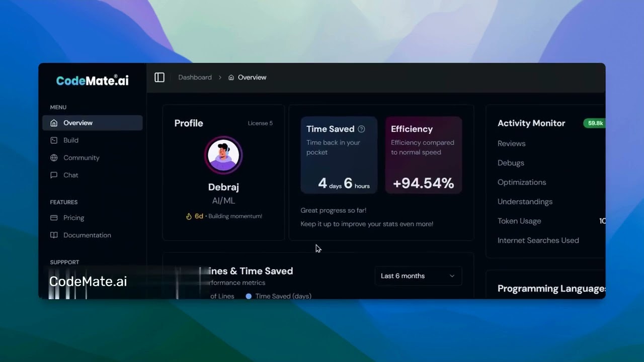The image size is (644, 362).
Task: Open the Build menu item
Action: pyautogui.click(x=93, y=140)
